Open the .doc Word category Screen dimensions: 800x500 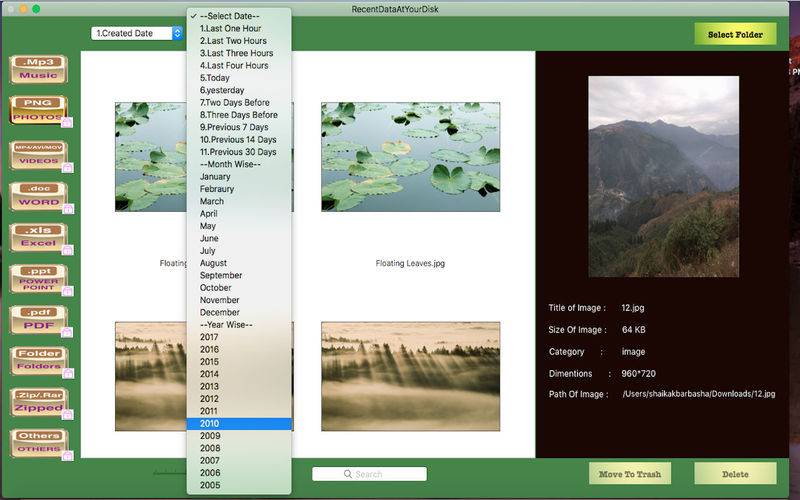coord(39,196)
